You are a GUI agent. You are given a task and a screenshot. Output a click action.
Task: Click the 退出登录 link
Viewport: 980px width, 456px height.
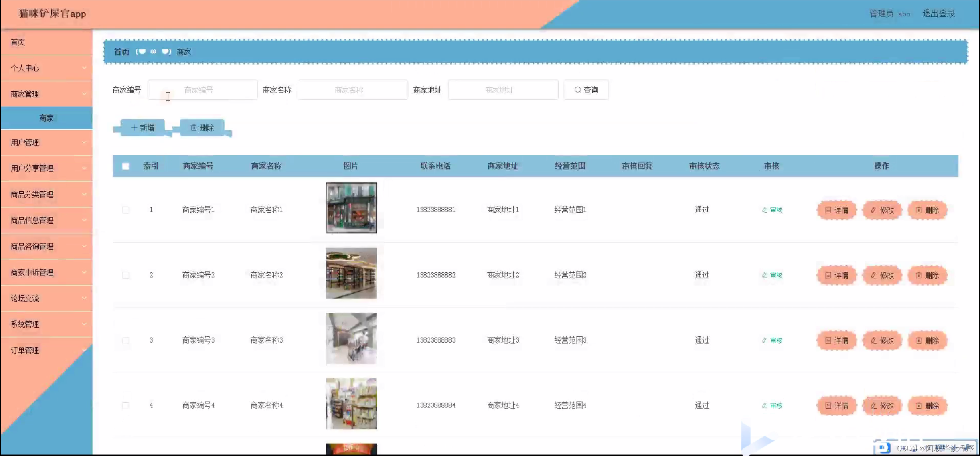click(x=938, y=14)
